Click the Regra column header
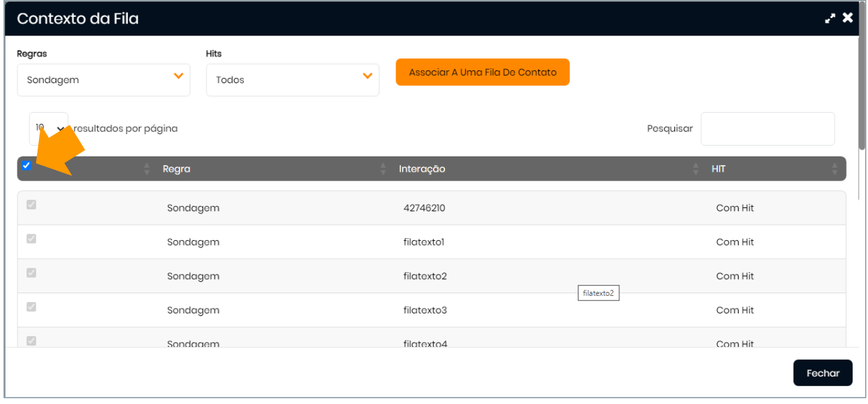Viewport: 868px width, 404px height. (176, 169)
